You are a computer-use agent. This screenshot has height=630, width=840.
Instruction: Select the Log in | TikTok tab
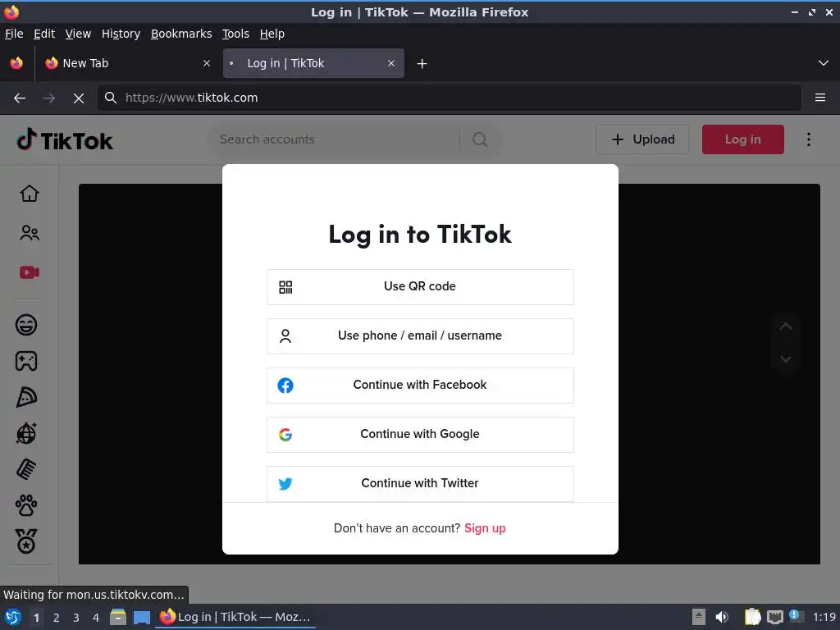pos(313,63)
